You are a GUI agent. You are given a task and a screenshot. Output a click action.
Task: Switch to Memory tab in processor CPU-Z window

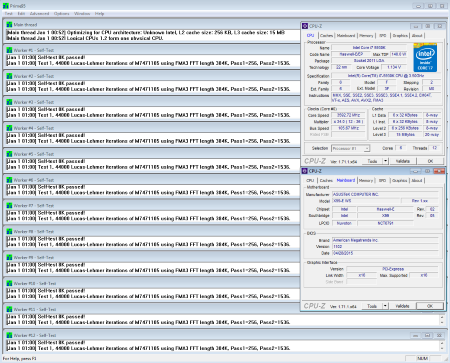pyautogui.click(x=366, y=36)
